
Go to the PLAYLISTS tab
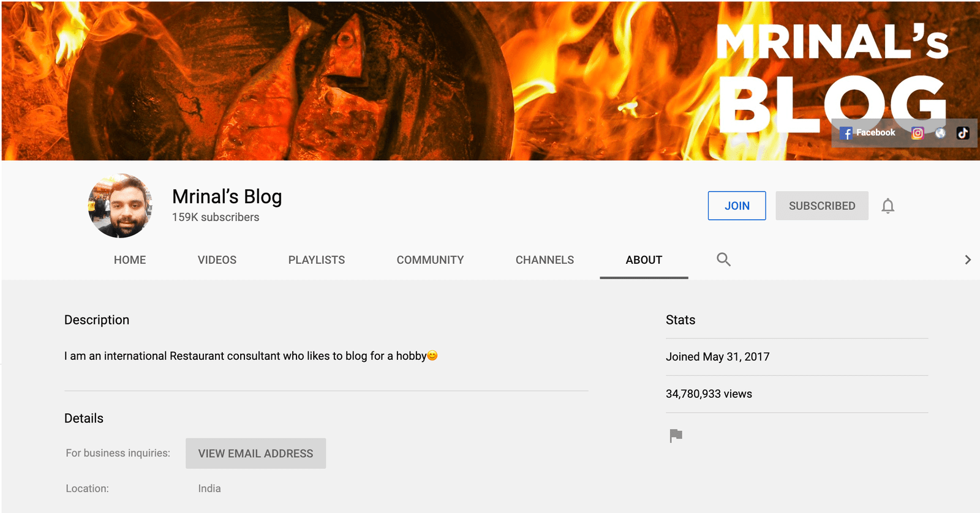coord(316,260)
